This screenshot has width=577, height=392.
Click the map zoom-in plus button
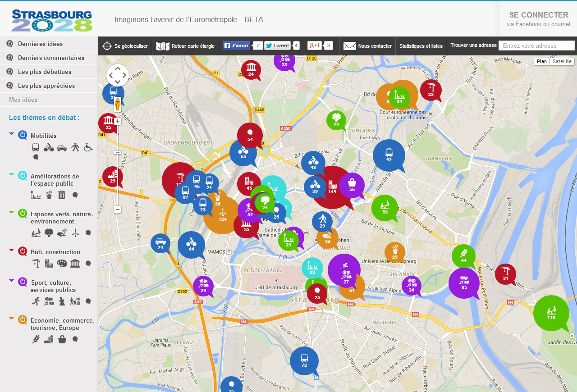click(x=118, y=121)
